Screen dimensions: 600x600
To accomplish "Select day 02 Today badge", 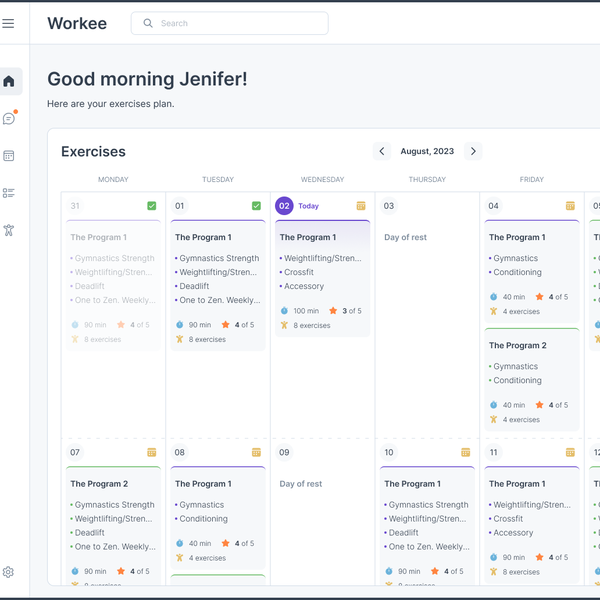I will 284,206.
